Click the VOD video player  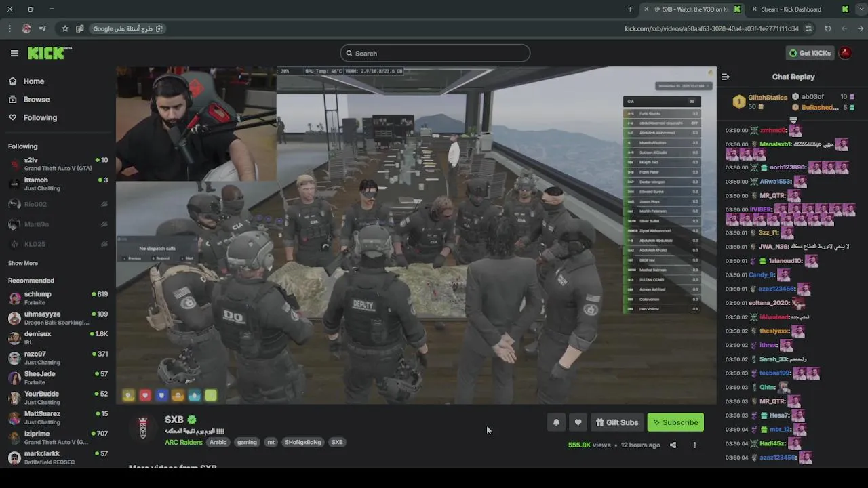click(416, 235)
